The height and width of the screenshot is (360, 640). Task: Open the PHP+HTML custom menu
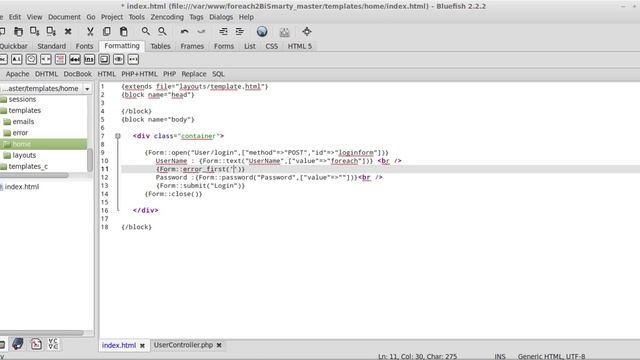point(139,74)
